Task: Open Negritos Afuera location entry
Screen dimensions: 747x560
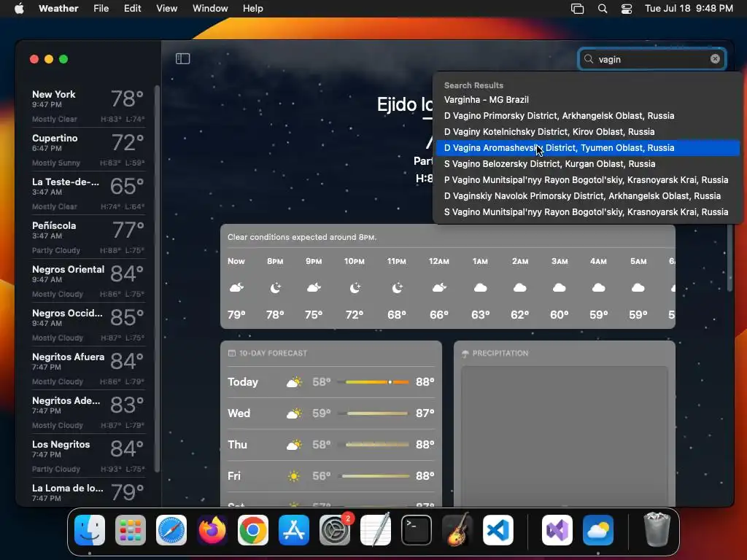Action: point(88,368)
